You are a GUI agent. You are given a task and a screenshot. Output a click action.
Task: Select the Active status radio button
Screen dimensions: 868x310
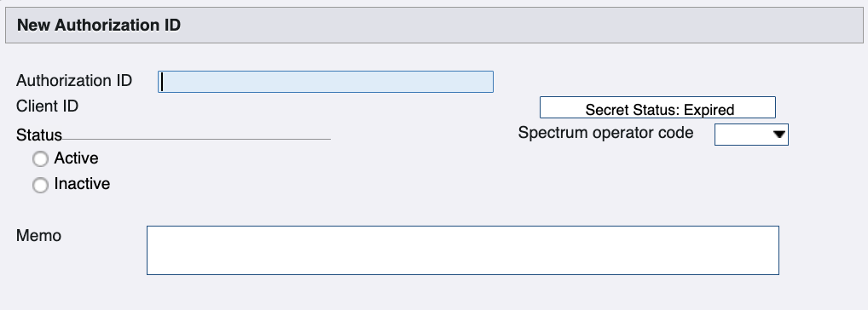40,159
